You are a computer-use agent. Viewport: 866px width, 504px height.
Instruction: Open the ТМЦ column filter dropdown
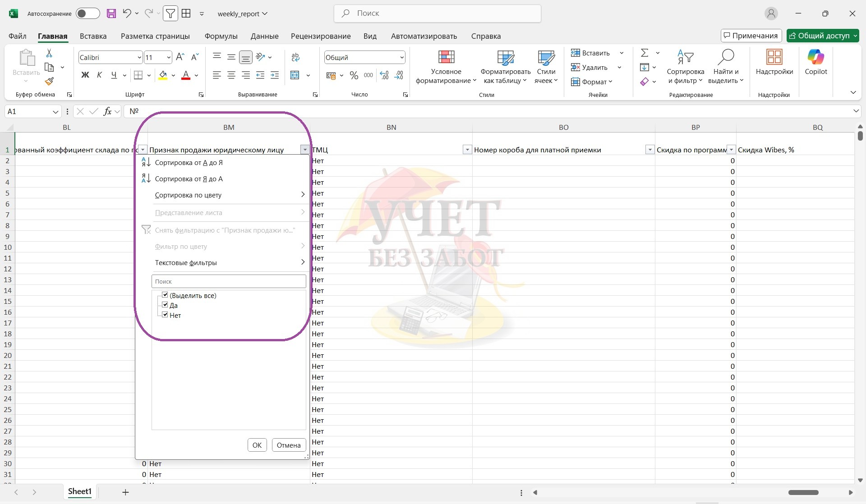click(467, 150)
